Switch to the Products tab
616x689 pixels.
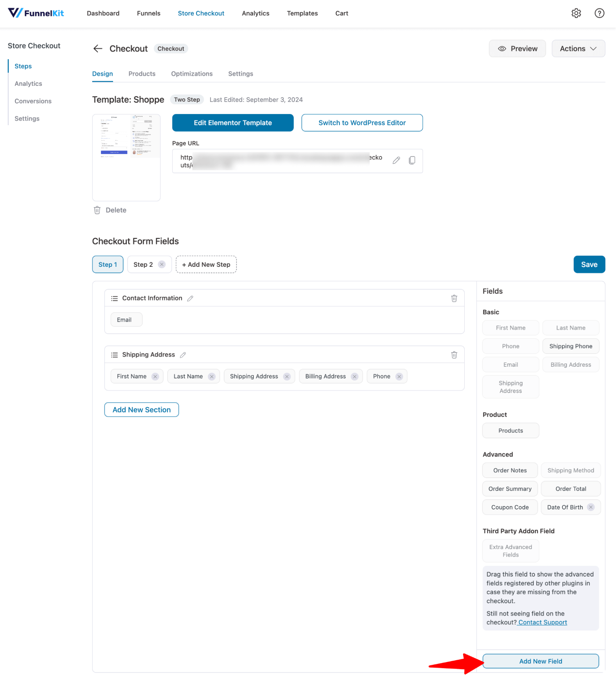coord(142,74)
